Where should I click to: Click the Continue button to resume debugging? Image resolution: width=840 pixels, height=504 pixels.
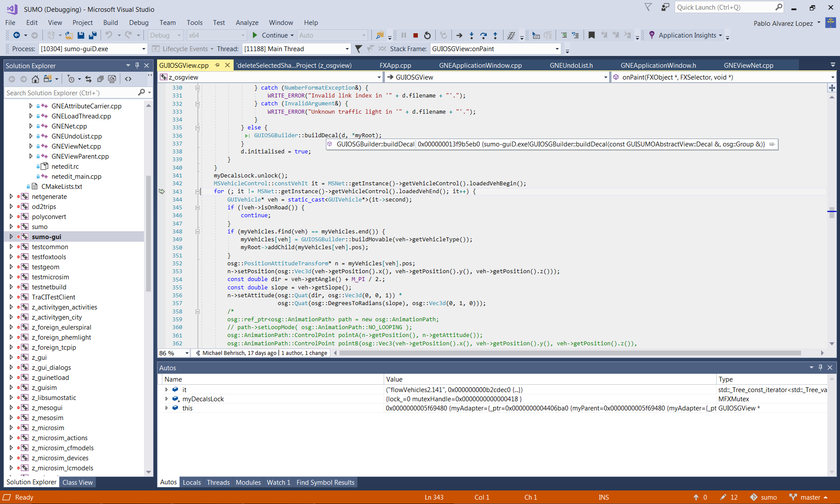point(272,35)
